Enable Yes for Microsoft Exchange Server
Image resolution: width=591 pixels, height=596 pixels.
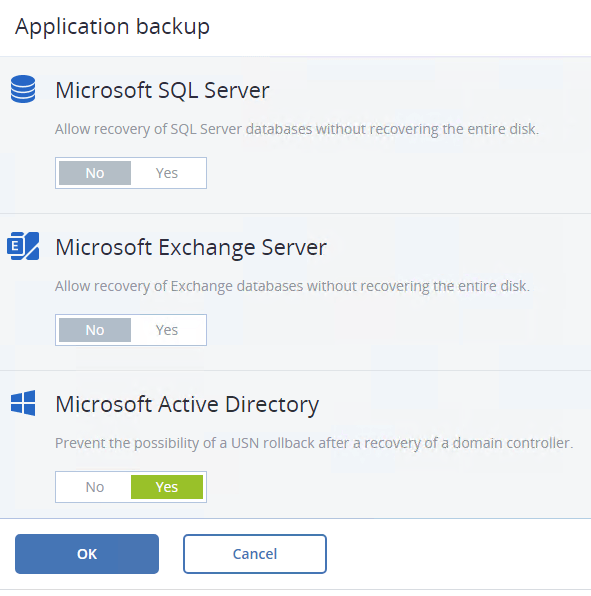click(x=167, y=330)
